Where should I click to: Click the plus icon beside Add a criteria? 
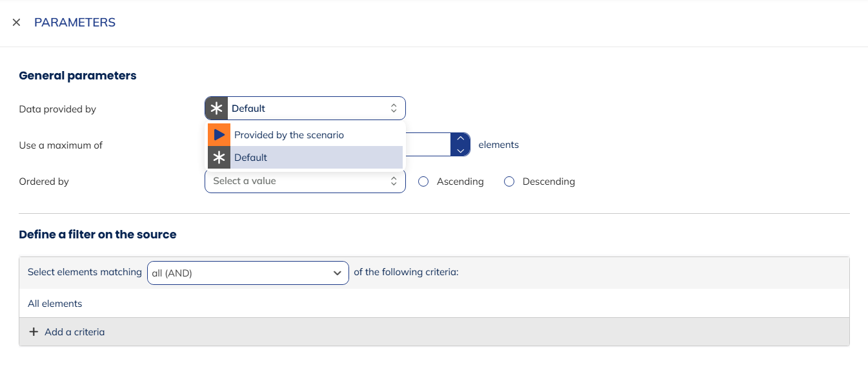tap(34, 332)
